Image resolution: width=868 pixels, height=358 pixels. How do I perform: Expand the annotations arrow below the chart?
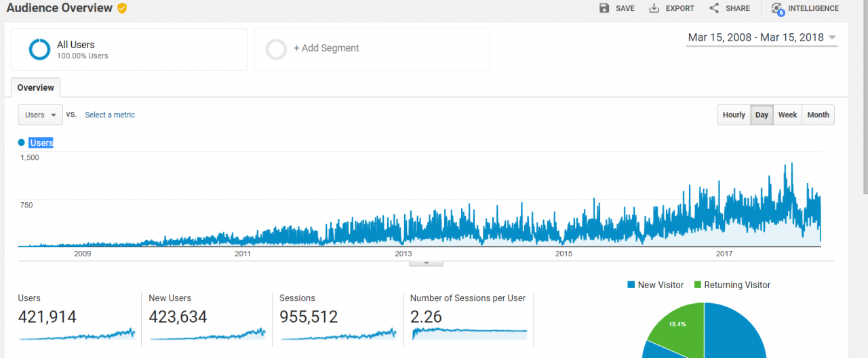pos(426,262)
